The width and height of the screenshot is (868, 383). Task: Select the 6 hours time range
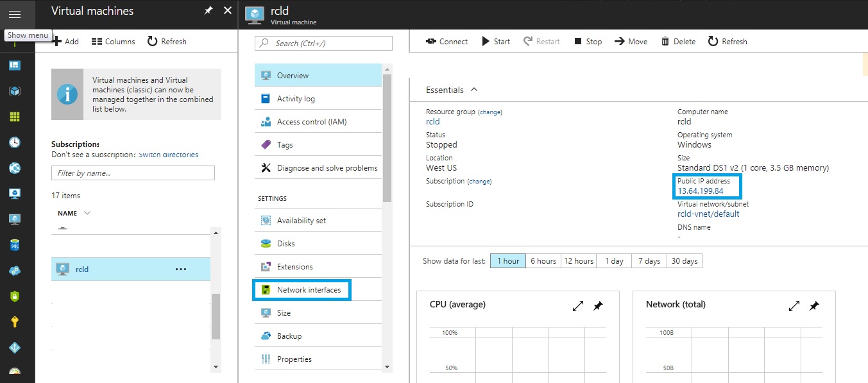tap(543, 261)
